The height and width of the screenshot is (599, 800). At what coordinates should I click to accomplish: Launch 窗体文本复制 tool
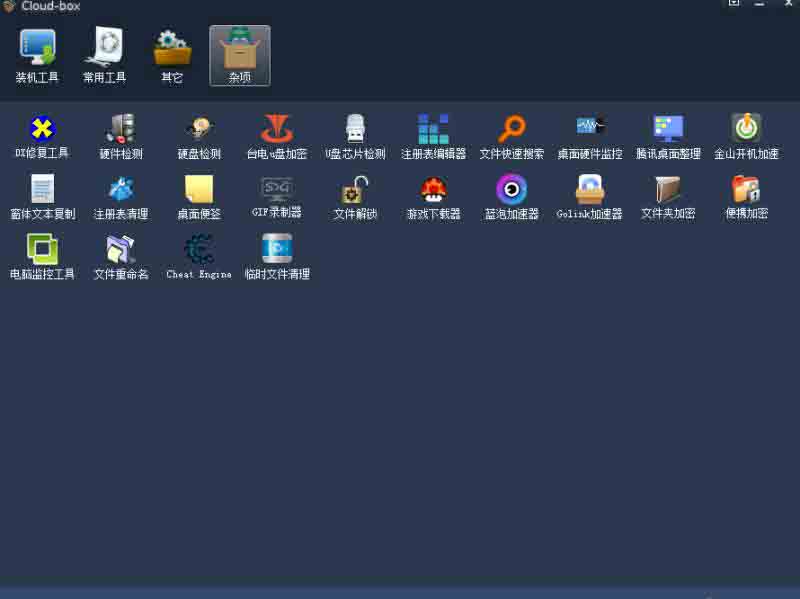click(42, 197)
